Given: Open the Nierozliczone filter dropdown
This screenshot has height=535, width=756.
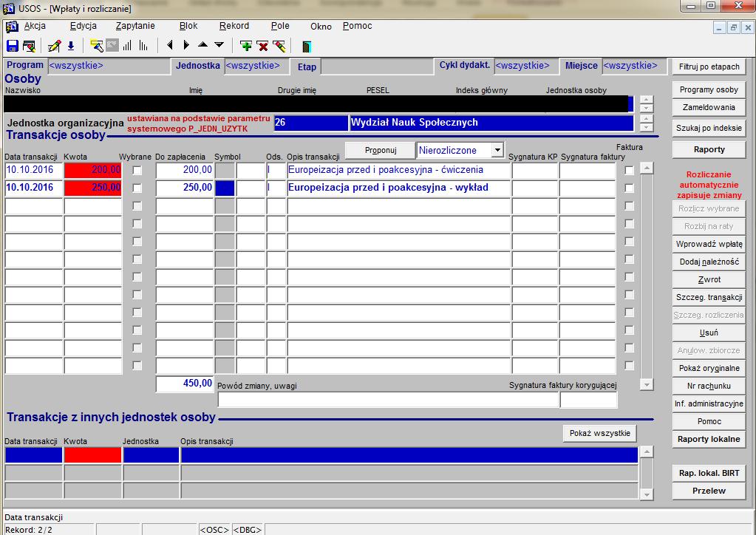Looking at the screenshot, I should point(497,150).
